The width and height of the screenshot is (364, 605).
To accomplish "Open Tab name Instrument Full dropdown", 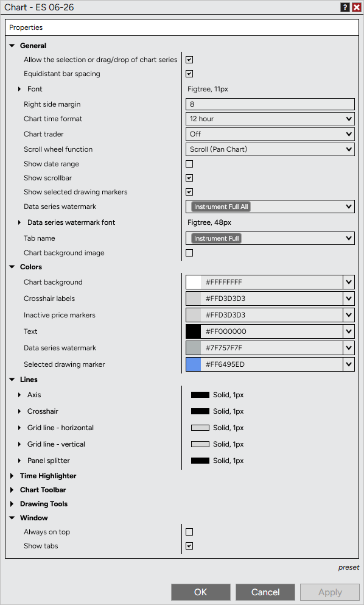I will tap(270, 238).
